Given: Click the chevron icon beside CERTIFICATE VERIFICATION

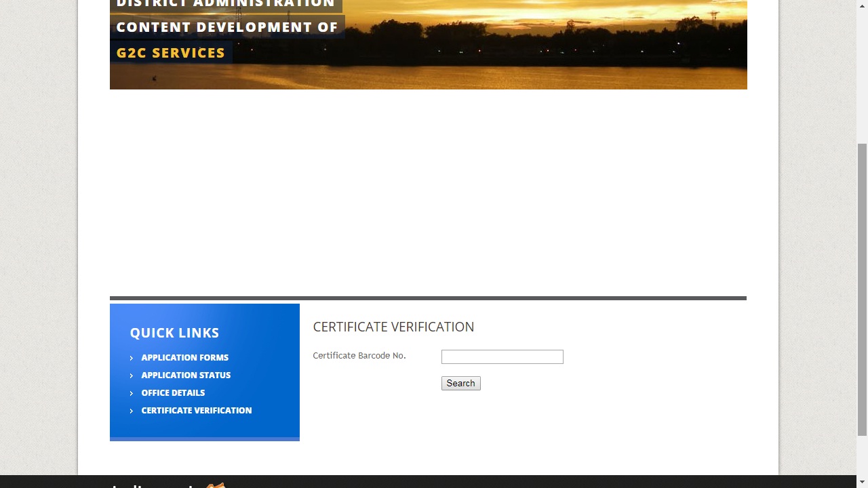Looking at the screenshot, I should coord(131,411).
